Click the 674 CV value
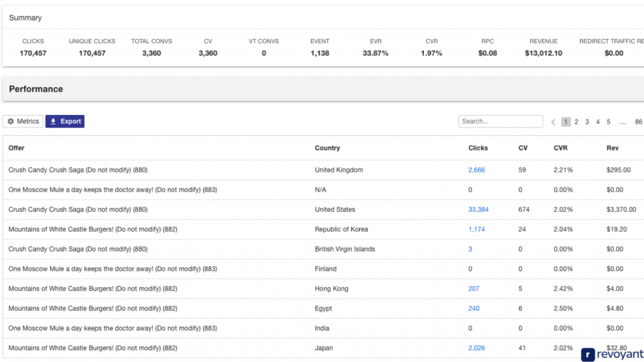Viewport: 644px width, 362px height. (524, 209)
